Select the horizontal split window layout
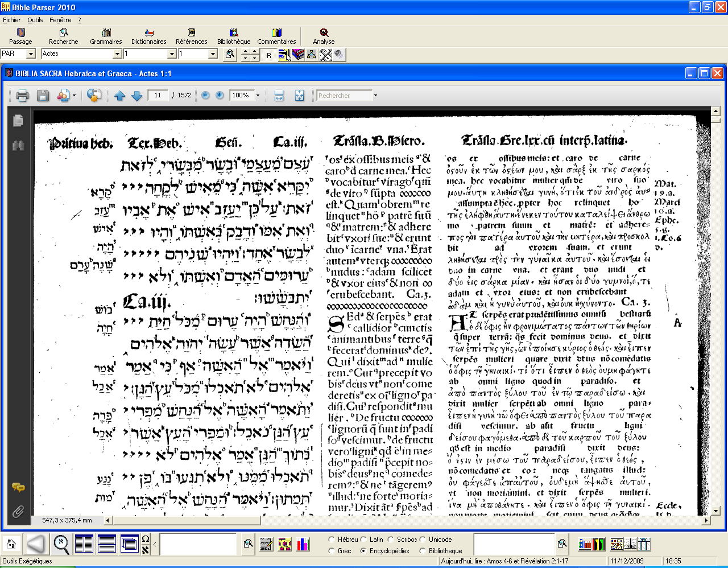This screenshot has height=568, width=728. pyautogui.click(x=106, y=544)
